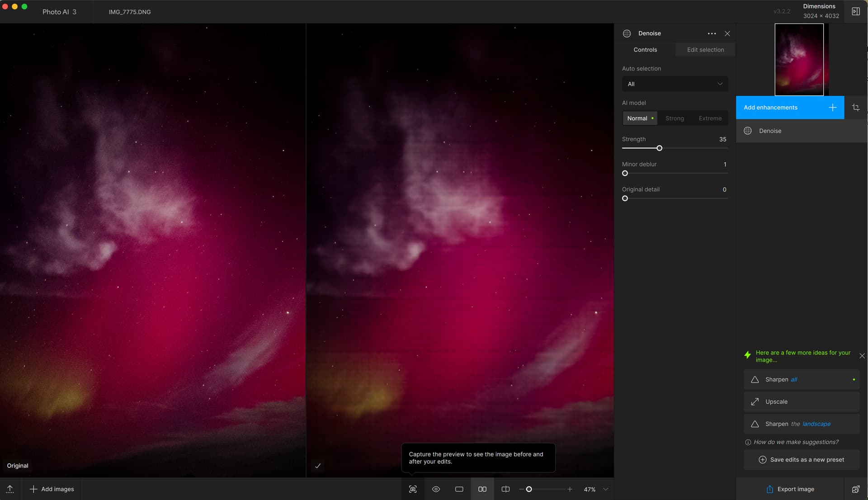Click Export image button
The height and width of the screenshot is (500, 868).
[x=790, y=489]
